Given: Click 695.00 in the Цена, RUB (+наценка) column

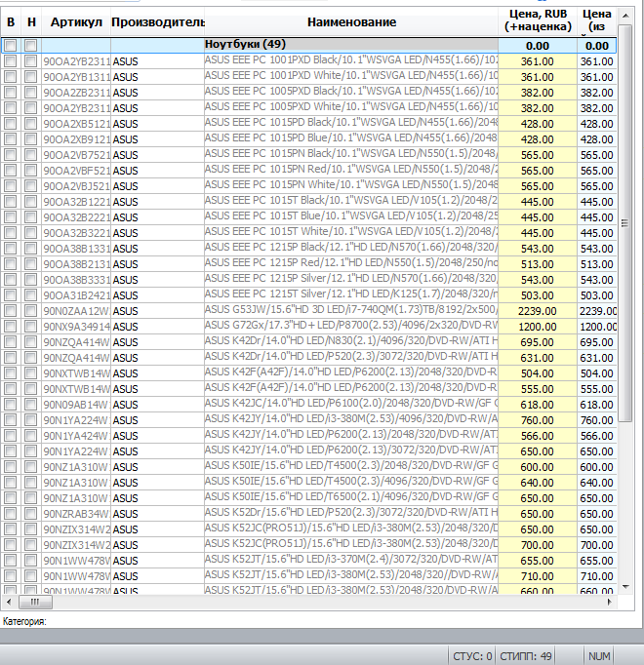Looking at the screenshot, I should 538,342.
